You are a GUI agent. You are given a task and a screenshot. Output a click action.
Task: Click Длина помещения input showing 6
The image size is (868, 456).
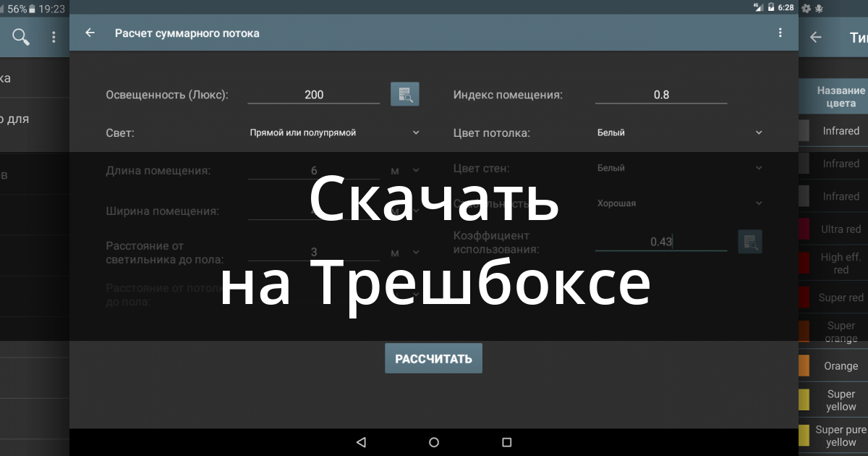[x=314, y=171]
